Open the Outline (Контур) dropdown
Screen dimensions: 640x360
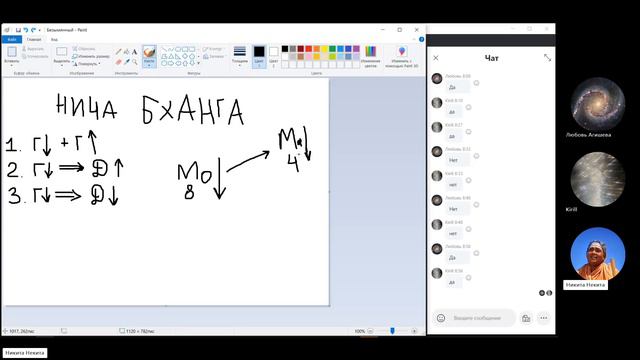pos(213,49)
